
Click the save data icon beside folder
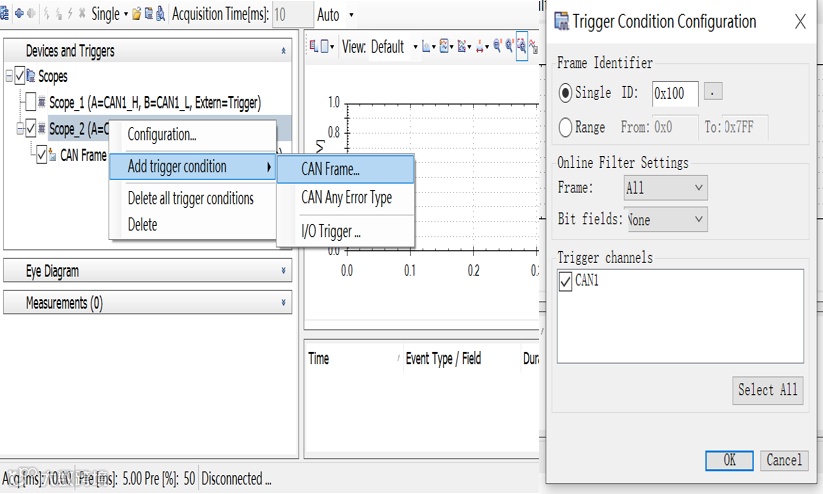[x=149, y=14]
